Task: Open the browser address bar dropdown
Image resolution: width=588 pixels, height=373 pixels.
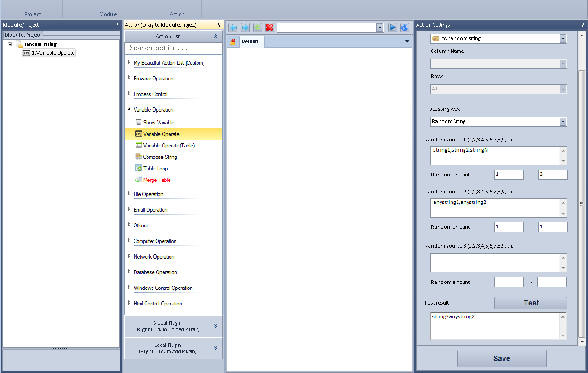Action: [x=379, y=28]
